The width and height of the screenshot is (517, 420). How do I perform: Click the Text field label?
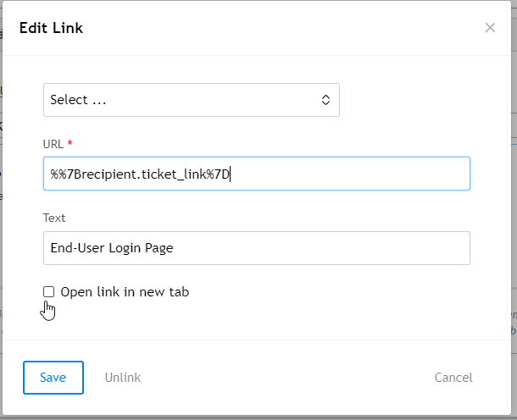point(54,218)
